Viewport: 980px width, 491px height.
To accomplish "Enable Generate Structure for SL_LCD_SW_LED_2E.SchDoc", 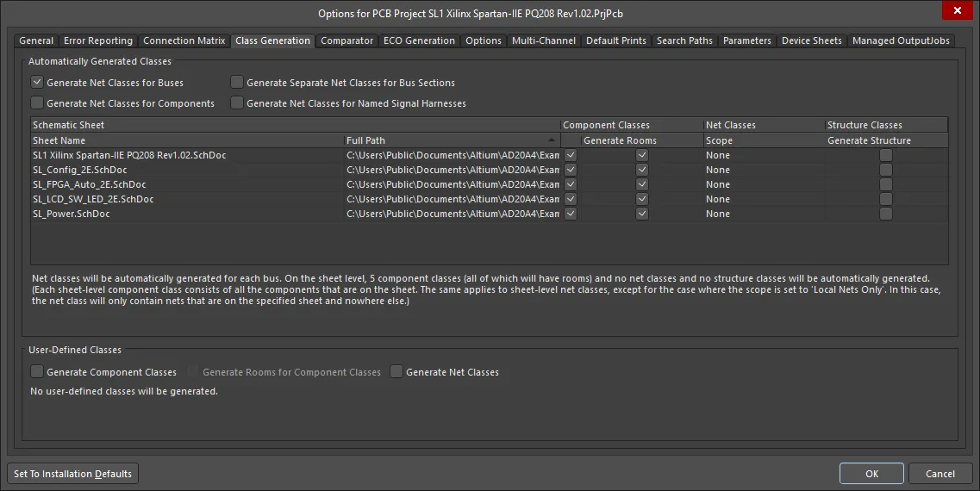I will tap(886, 199).
